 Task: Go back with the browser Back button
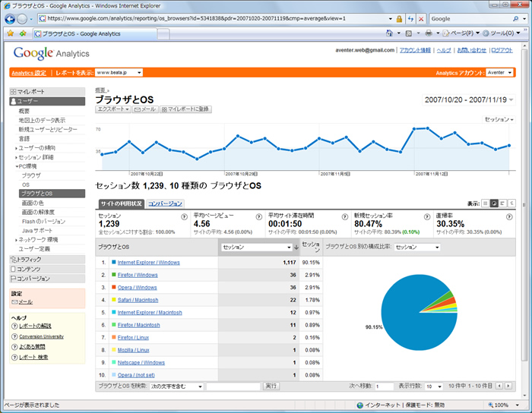click(10, 19)
